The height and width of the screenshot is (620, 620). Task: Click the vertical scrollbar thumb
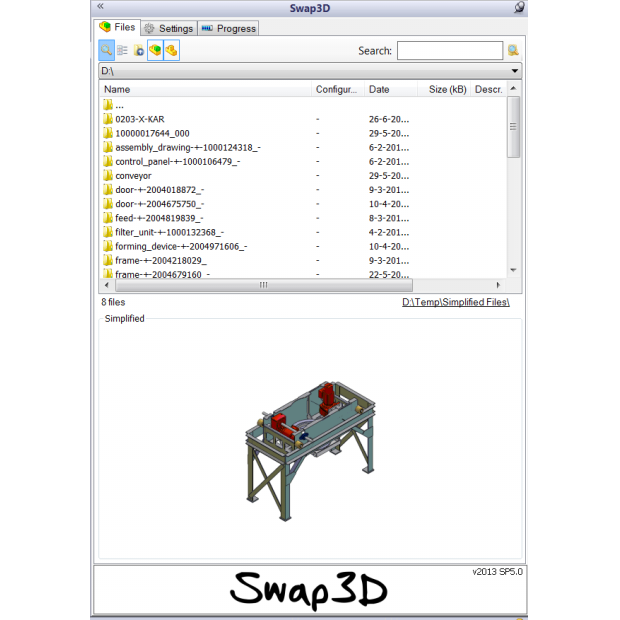[x=513, y=127]
